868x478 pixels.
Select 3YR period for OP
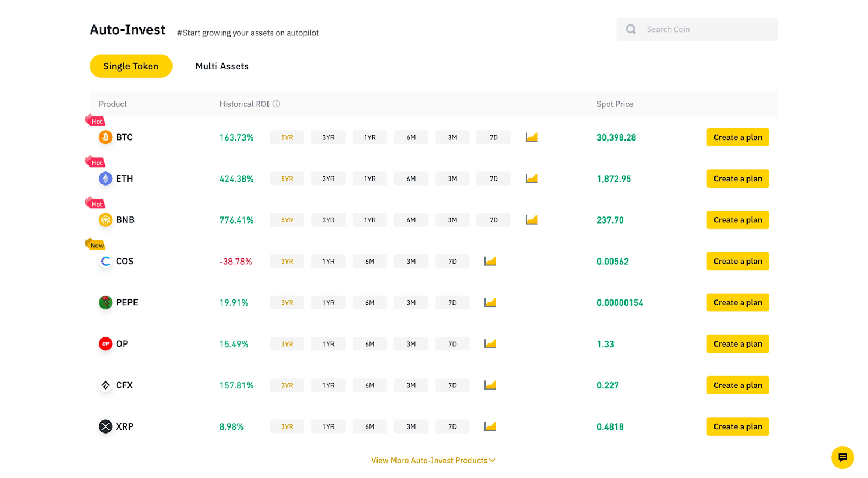click(x=287, y=343)
